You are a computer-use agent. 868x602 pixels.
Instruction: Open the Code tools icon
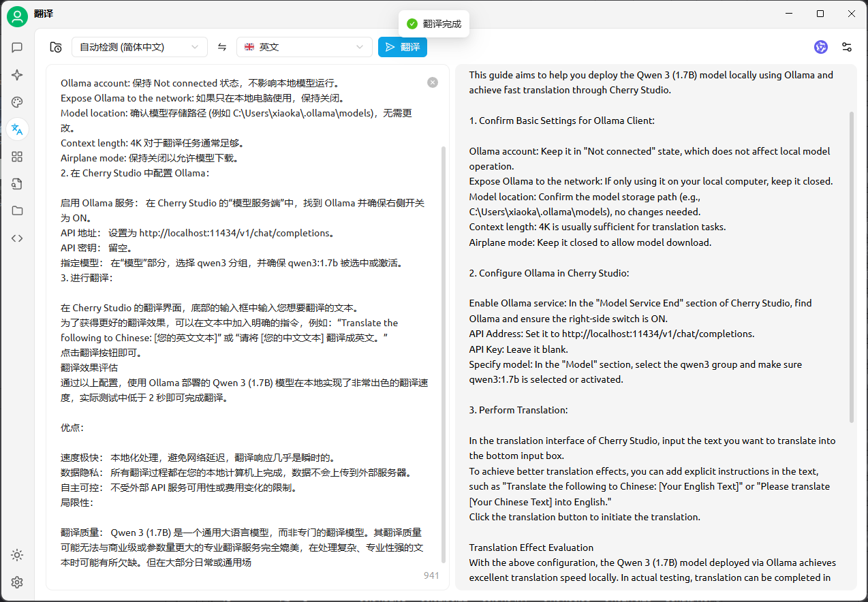point(17,238)
